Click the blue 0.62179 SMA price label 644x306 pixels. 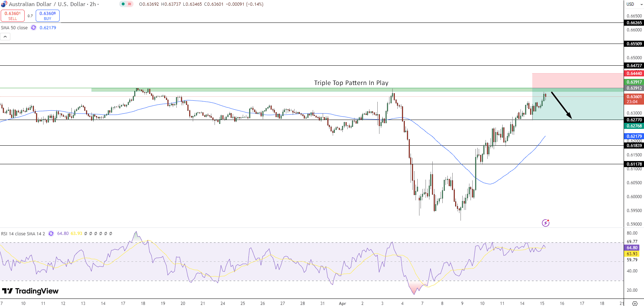click(x=634, y=136)
